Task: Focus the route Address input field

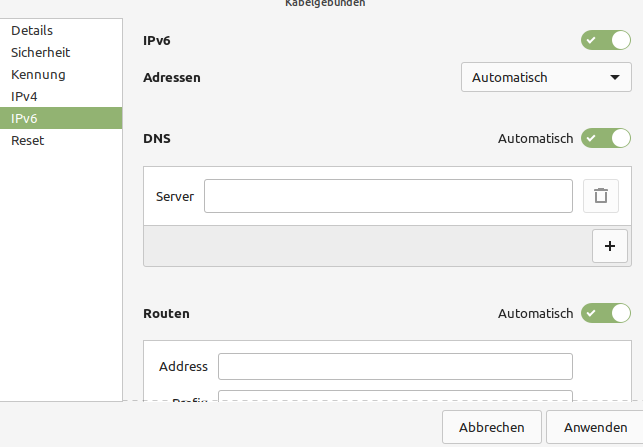Action: (395, 367)
